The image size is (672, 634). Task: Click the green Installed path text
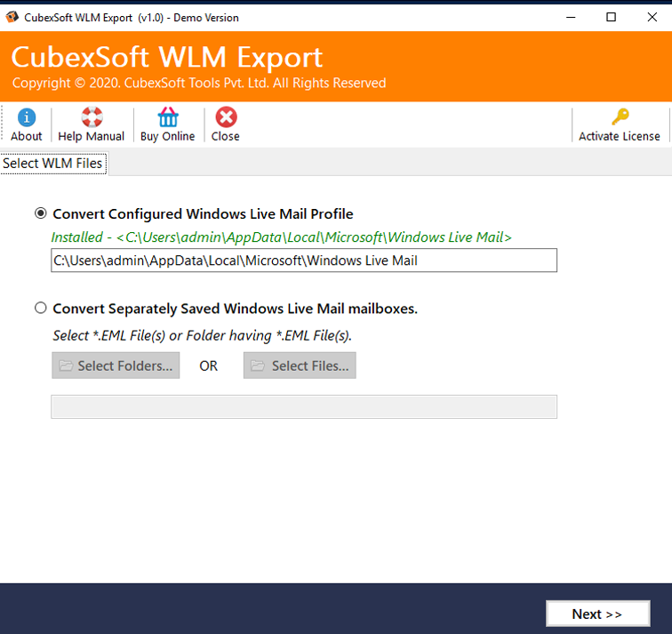[281, 237]
